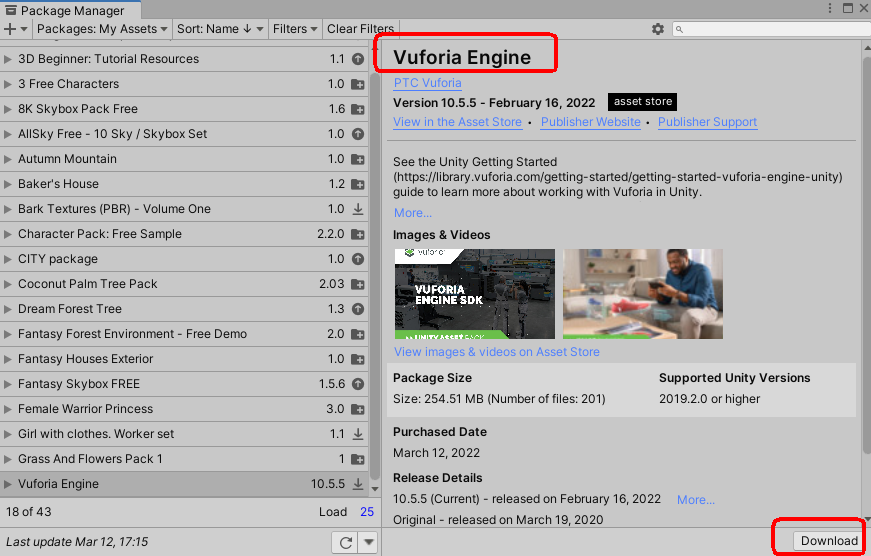
Task: Select the Dream Forest Tree package row
Action: pyautogui.click(x=185, y=309)
